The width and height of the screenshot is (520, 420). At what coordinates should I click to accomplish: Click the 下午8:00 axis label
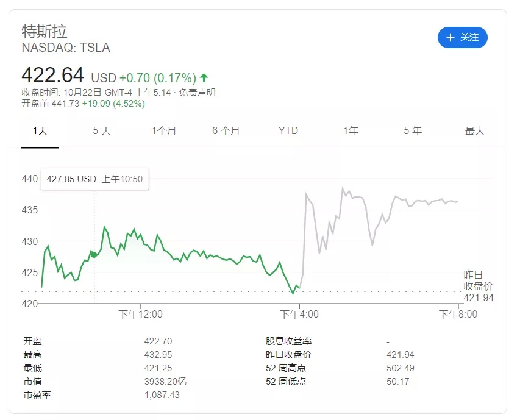click(458, 315)
